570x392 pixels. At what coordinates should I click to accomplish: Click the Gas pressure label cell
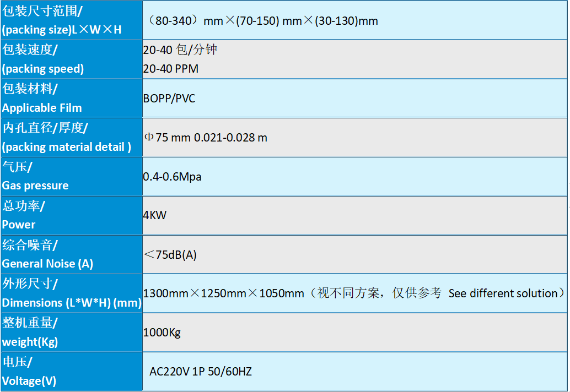[71, 176]
